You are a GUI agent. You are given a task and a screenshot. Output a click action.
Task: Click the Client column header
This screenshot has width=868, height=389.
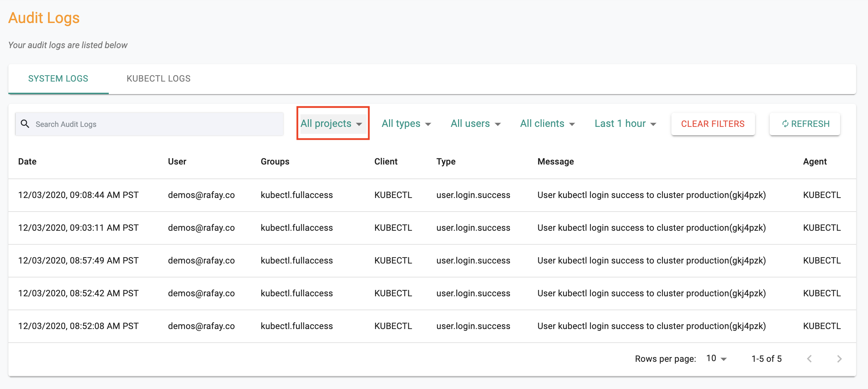tap(386, 161)
